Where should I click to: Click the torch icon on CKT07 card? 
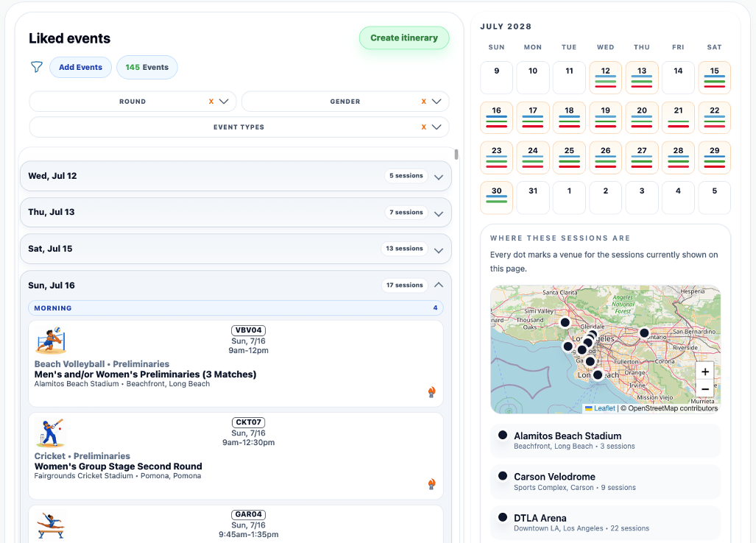tap(431, 484)
